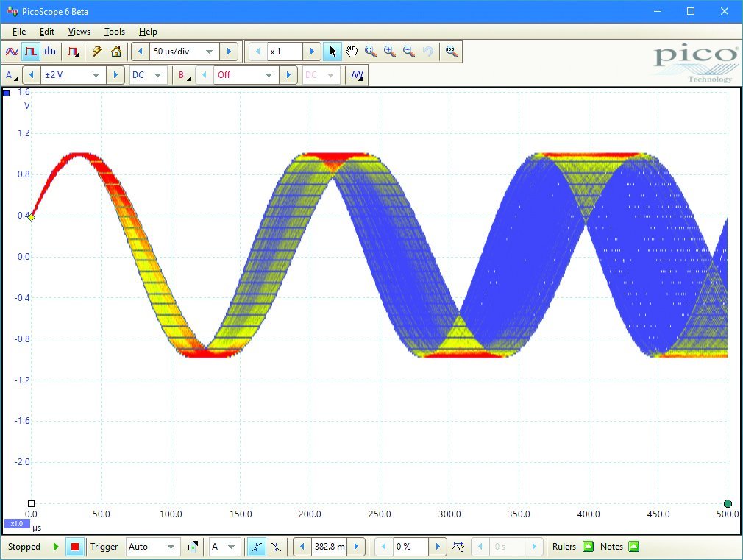Click the 0 % pre-trigger field
The height and width of the screenshot is (560, 743).
[410, 547]
